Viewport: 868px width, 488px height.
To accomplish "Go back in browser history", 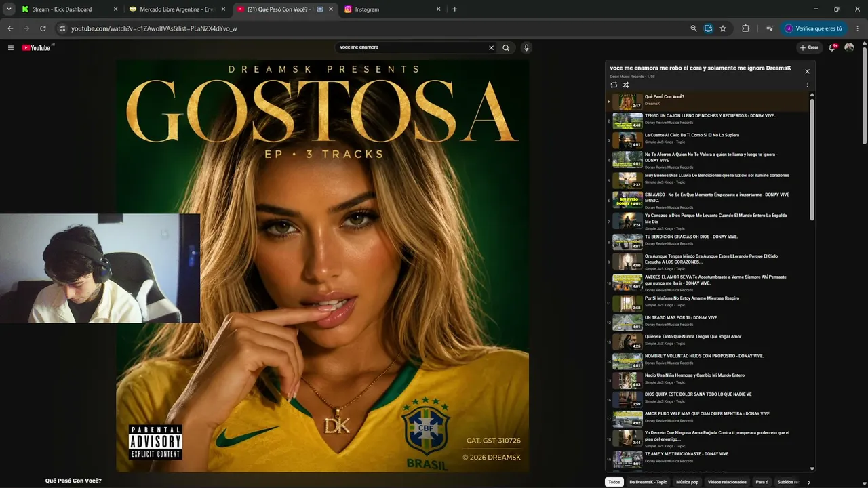I will tap(10, 28).
